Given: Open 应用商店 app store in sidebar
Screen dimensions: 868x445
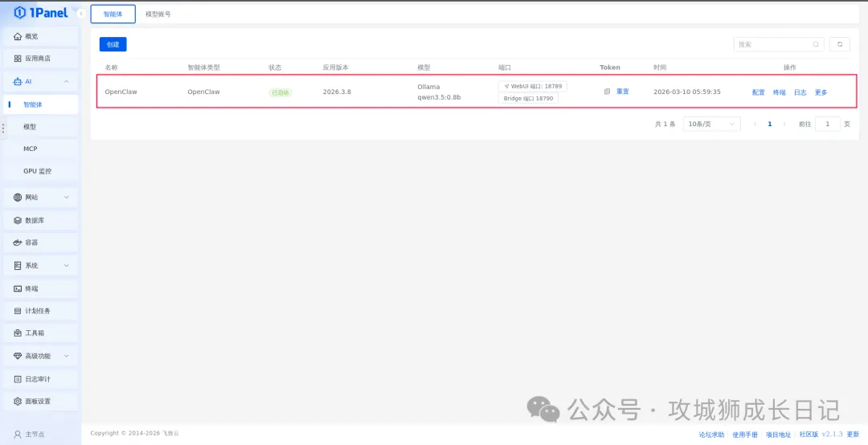Looking at the screenshot, I should click(38, 59).
